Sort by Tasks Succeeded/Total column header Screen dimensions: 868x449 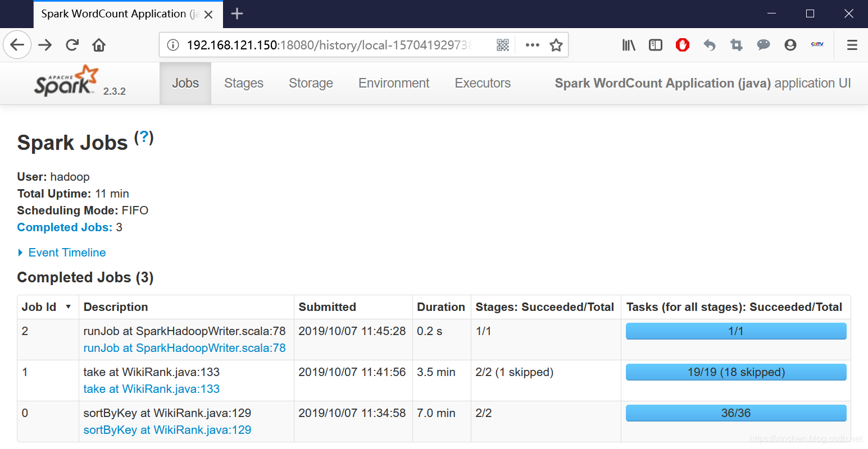(x=735, y=307)
